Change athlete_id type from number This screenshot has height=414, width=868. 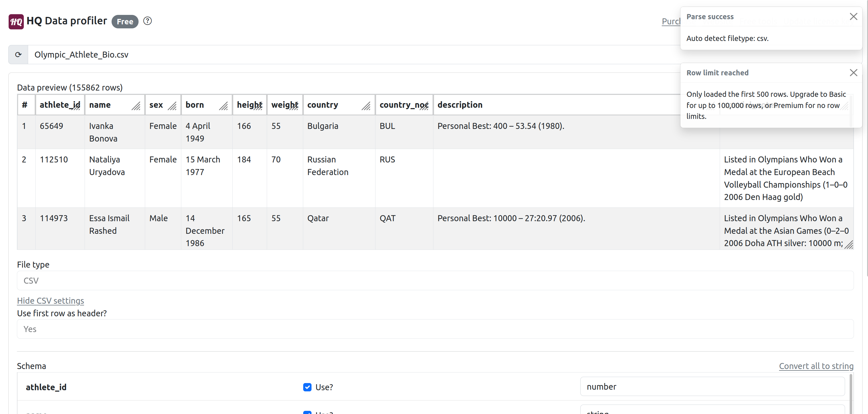[712, 386]
